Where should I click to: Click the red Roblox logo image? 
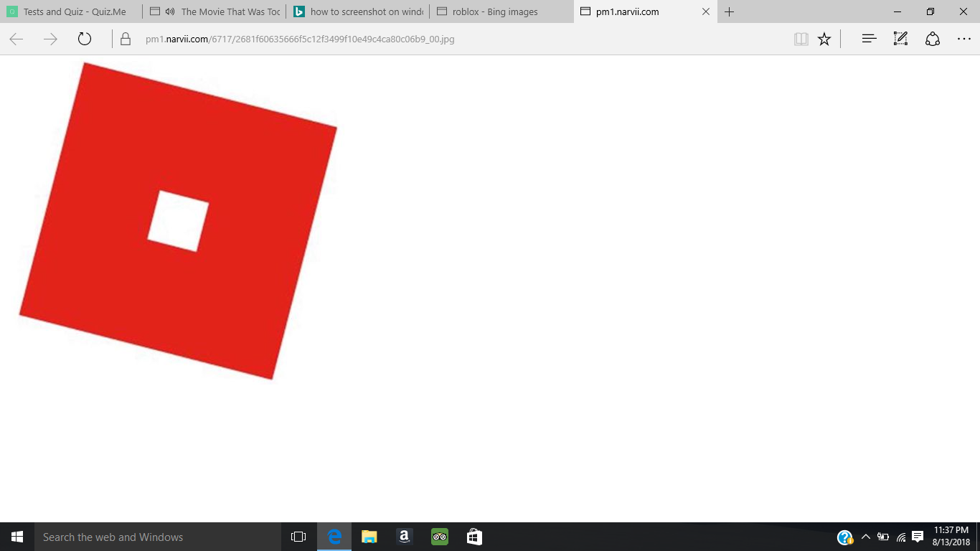[x=178, y=221]
